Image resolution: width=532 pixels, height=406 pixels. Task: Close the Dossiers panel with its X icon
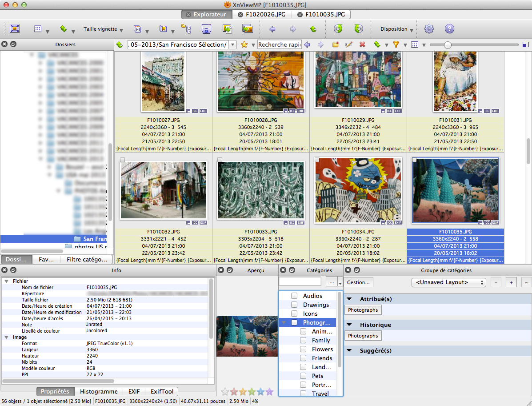click(x=4, y=44)
